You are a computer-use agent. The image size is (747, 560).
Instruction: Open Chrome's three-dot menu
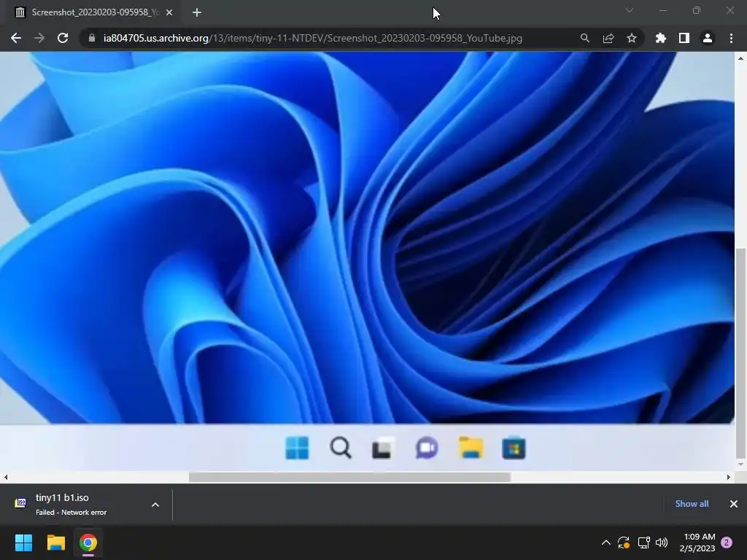(731, 38)
